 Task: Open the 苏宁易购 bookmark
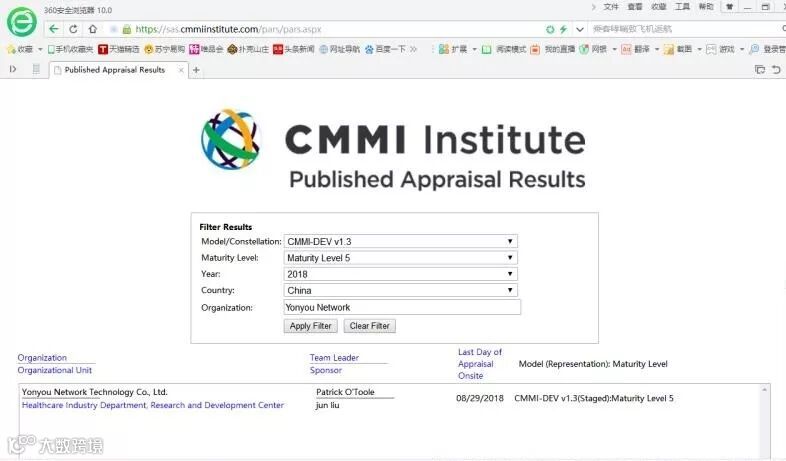point(164,49)
